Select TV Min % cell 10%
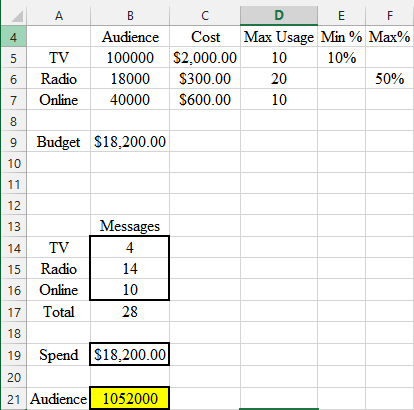414x410 pixels. click(x=341, y=58)
